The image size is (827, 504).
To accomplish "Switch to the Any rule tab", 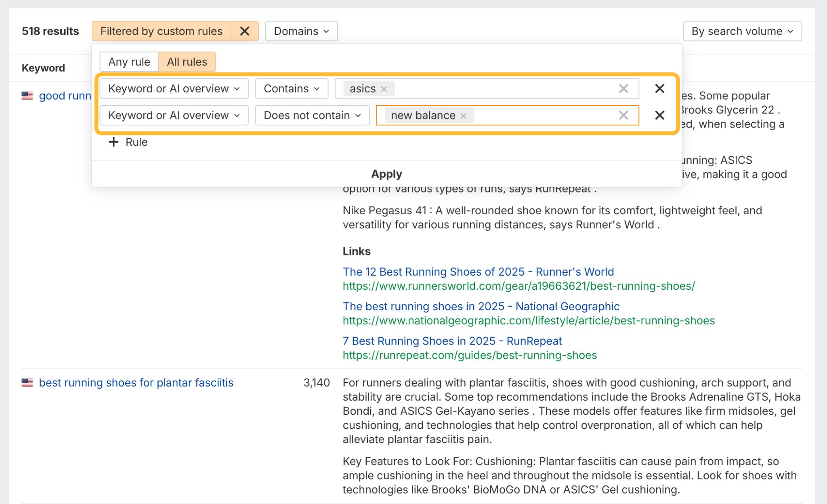I will 129,61.
